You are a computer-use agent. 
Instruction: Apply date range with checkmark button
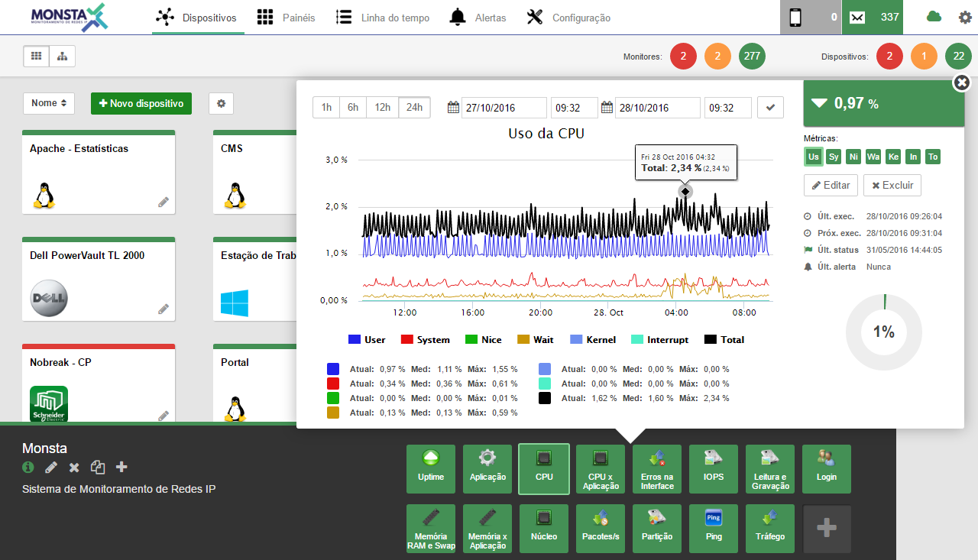point(770,108)
